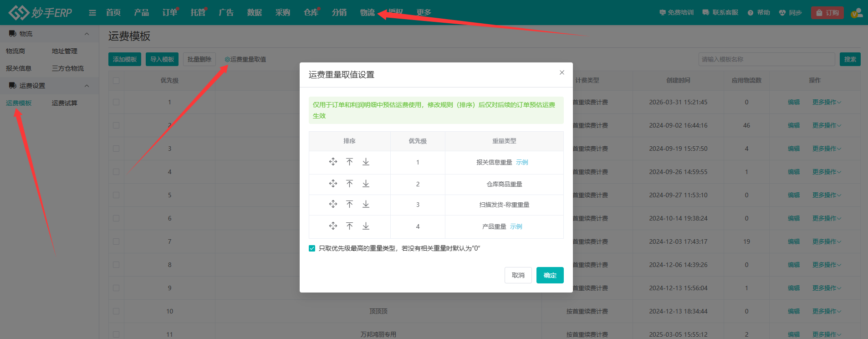This screenshot has width=868, height=339.
Task: Open 更多操作 for 2024-12-03 17:43:17 row
Action: point(827,241)
